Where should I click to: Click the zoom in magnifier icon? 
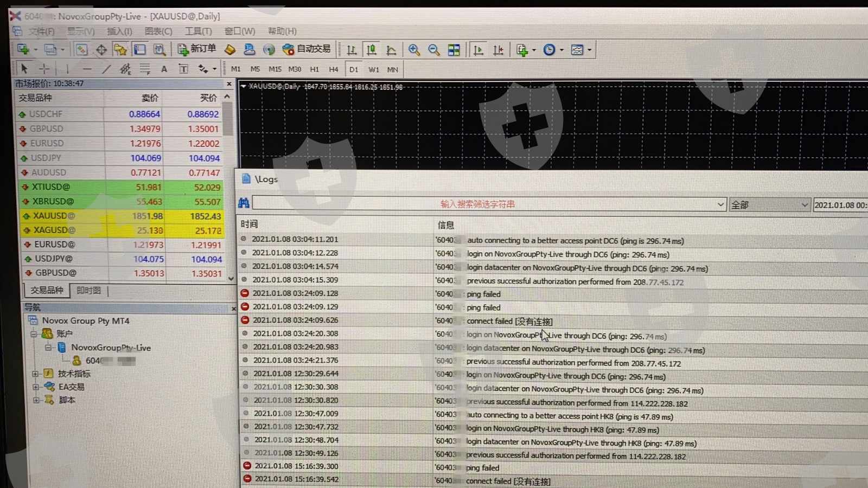point(414,50)
